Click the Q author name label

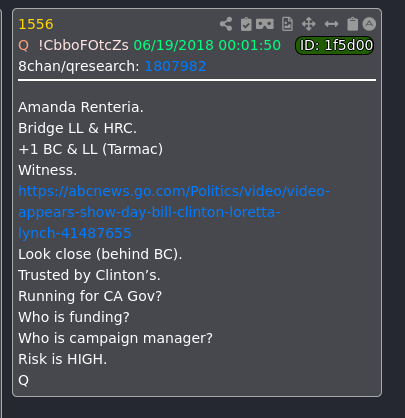tap(23, 45)
